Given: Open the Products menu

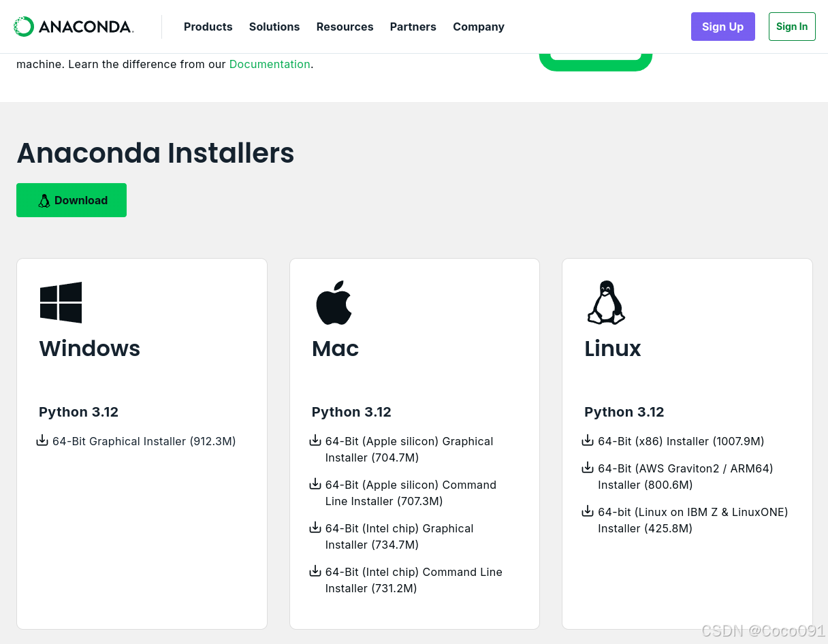Looking at the screenshot, I should point(208,27).
